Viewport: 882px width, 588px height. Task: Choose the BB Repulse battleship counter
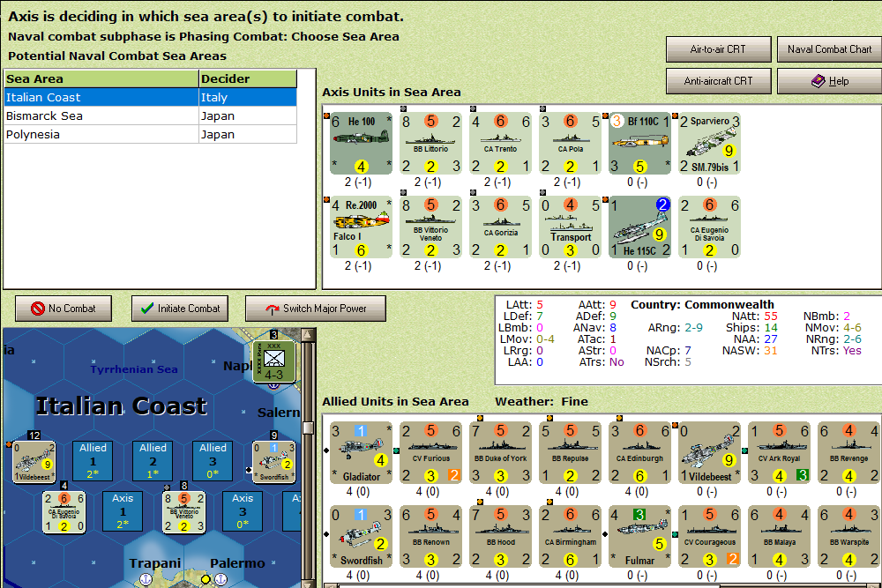571,453
